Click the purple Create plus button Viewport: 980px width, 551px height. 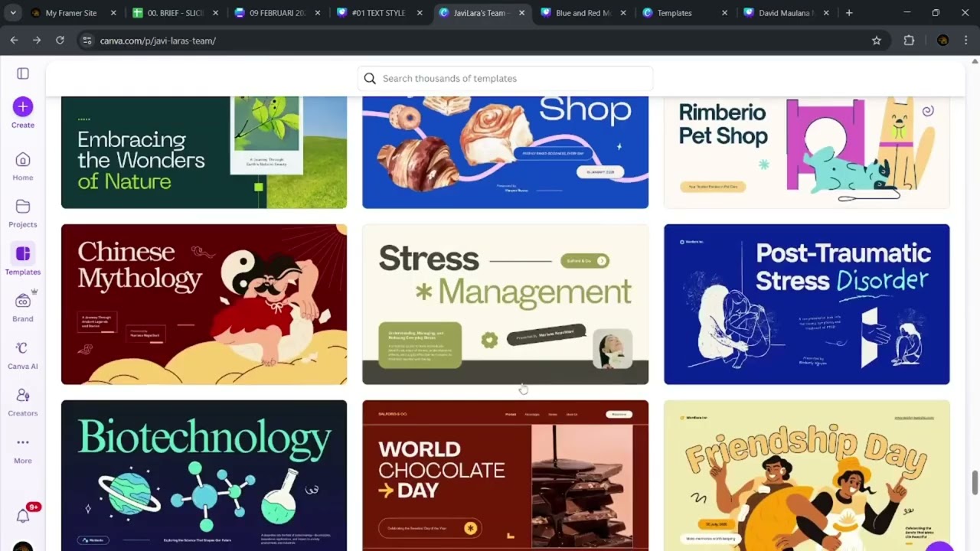23,106
